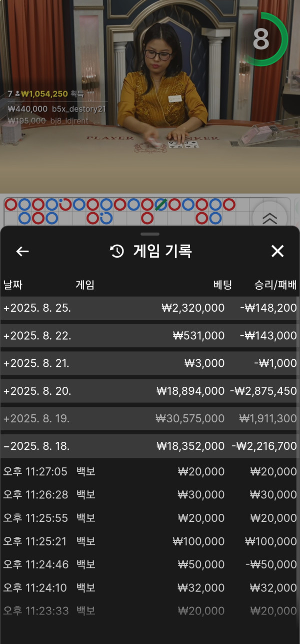
Task: Click the back arrow in game history
Action: click(22, 251)
